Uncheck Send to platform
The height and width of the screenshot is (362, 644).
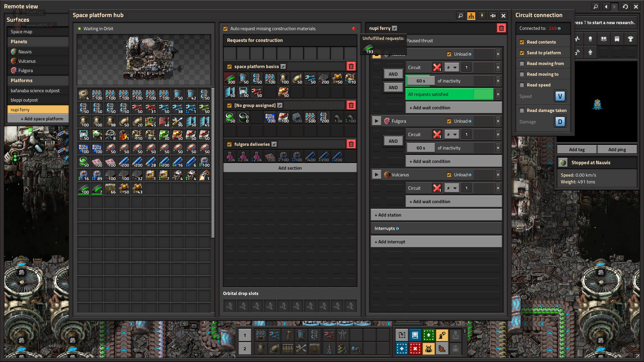[522, 53]
